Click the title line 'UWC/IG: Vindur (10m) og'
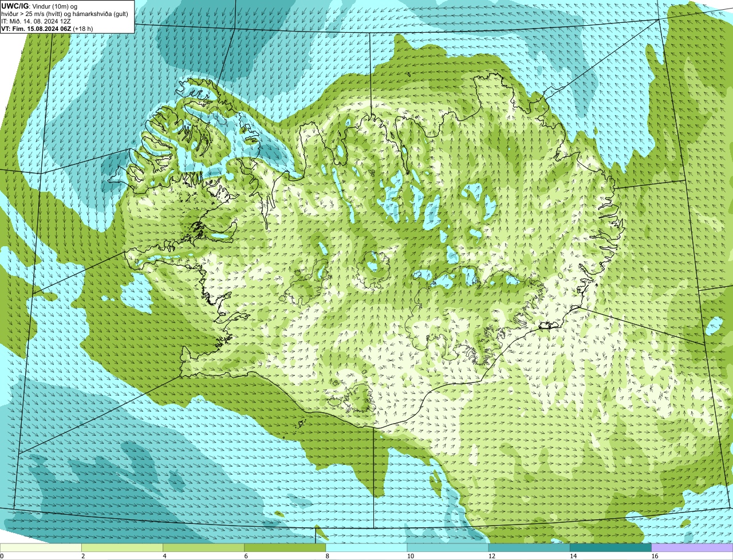733x560 pixels. point(39,6)
